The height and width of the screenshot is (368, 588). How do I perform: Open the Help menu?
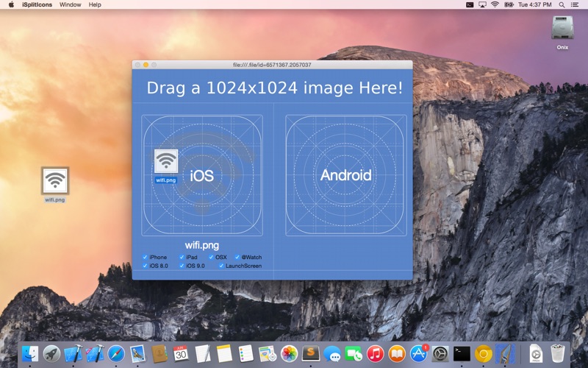coord(95,4)
